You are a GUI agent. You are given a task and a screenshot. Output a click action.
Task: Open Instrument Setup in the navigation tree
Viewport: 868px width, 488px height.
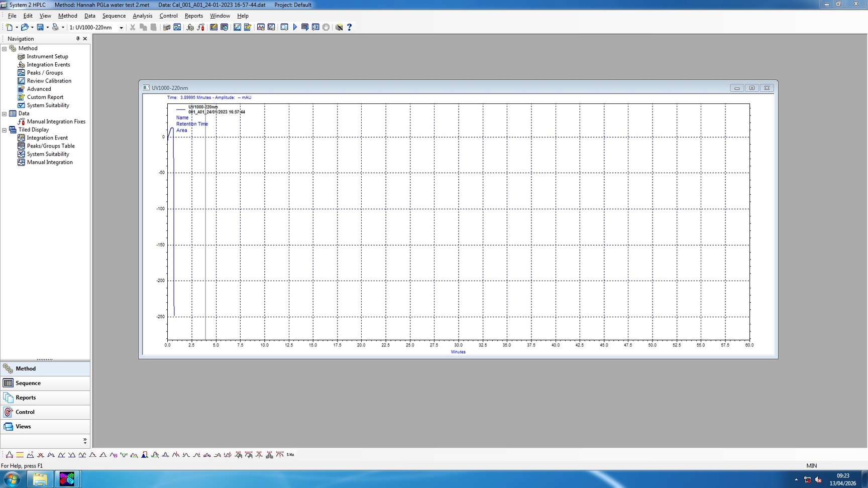point(47,56)
